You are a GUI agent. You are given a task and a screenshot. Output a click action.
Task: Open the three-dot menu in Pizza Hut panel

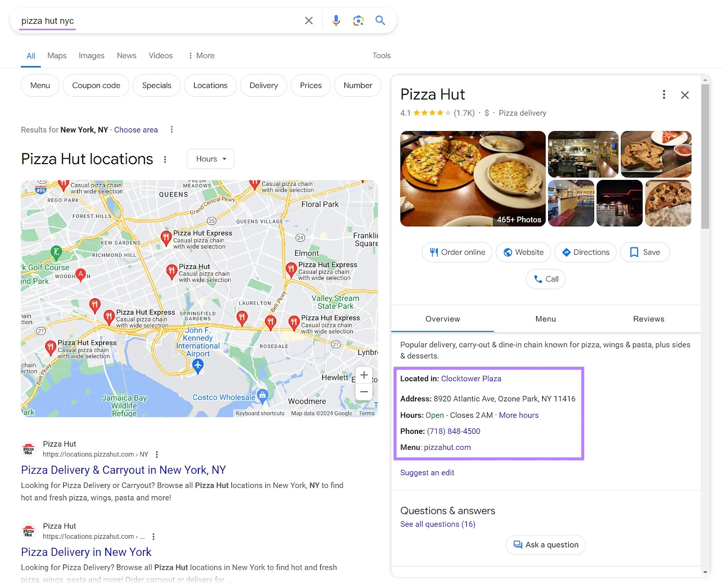click(664, 94)
